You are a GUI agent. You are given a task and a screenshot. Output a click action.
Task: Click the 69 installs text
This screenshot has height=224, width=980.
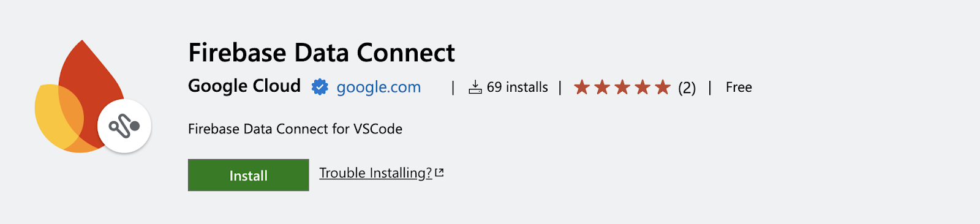point(518,87)
